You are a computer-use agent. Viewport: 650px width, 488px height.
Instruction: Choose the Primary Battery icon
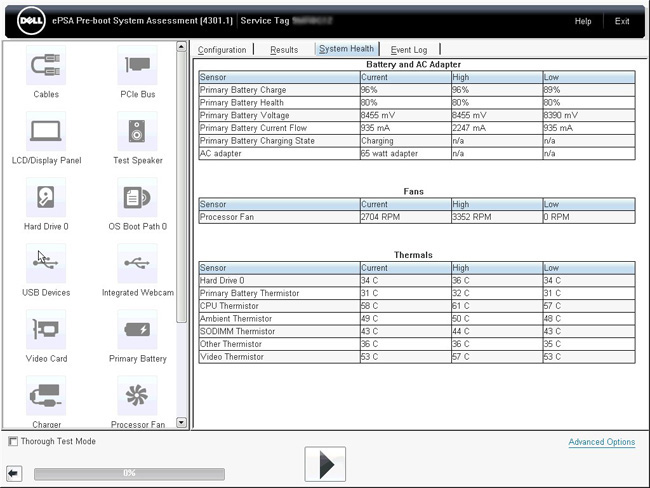137,330
